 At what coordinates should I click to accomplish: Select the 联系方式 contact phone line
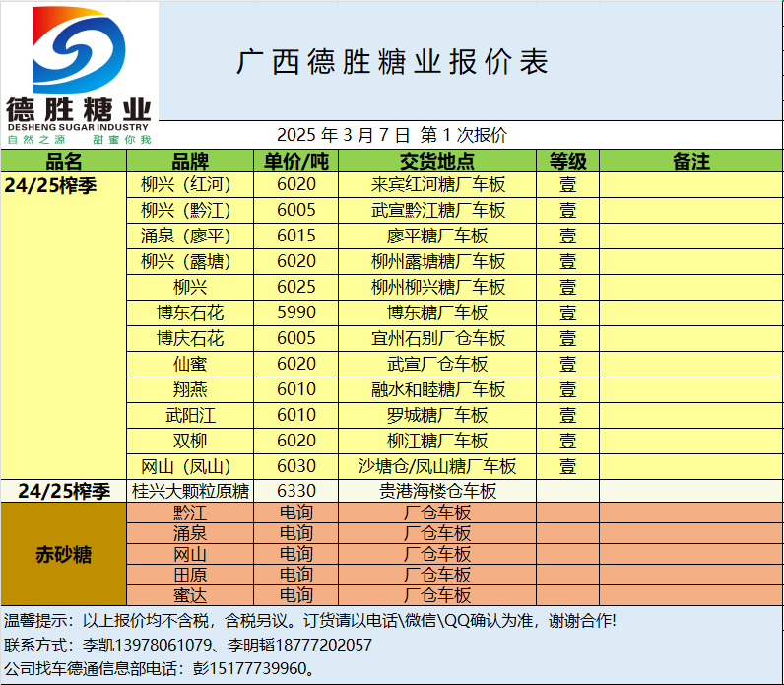coord(188,645)
